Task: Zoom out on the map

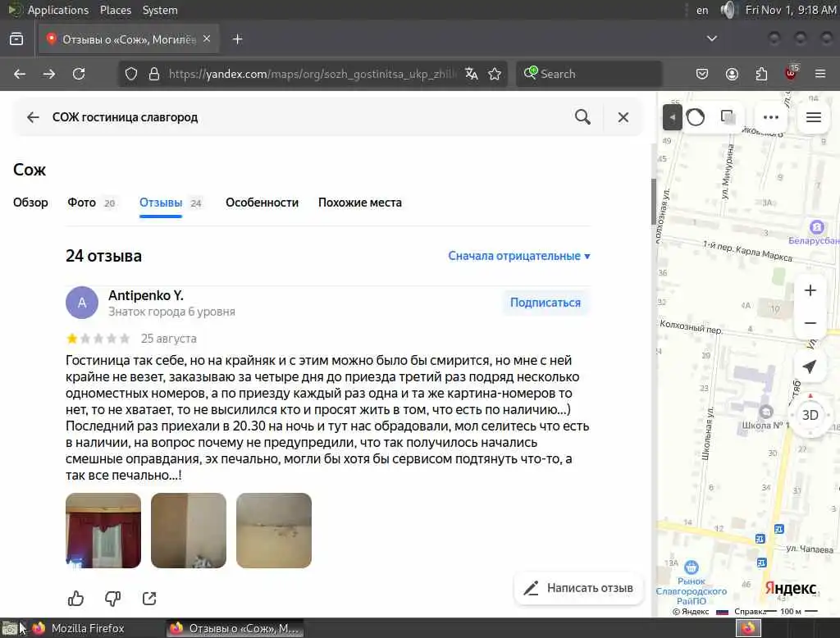Action: (810, 323)
